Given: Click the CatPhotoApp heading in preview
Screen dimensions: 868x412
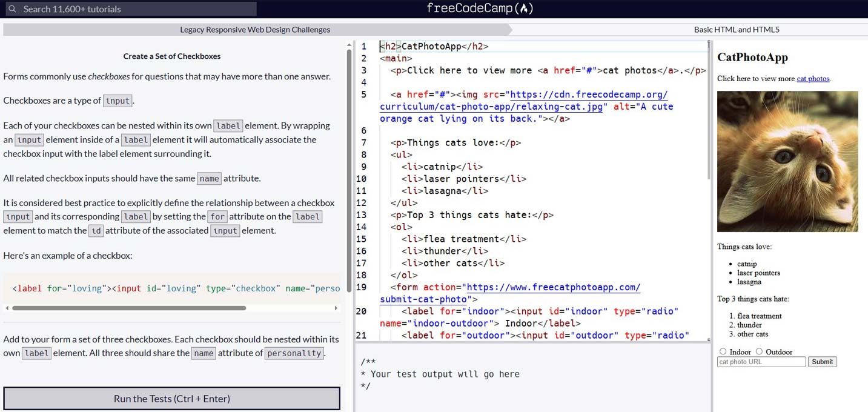Looking at the screenshot, I should point(752,58).
